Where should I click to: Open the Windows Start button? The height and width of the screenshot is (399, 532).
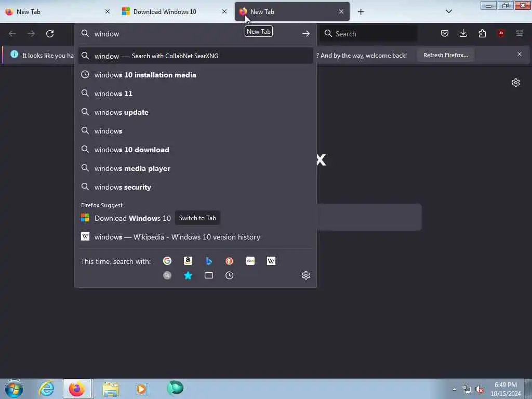tap(14, 389)
